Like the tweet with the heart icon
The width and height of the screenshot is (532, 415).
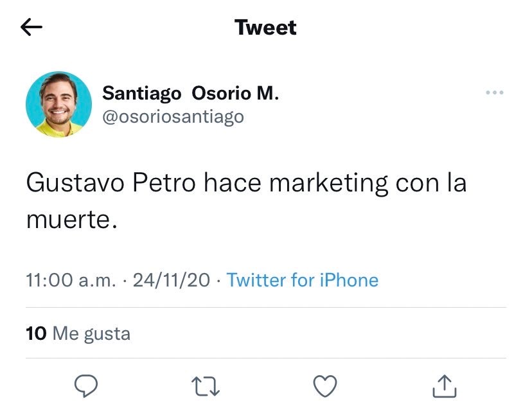pos(325,385)
